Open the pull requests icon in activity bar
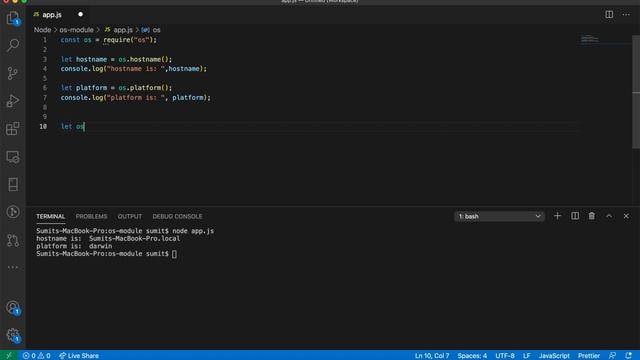This screenshot has height=360, width=640. click(13, 240)
